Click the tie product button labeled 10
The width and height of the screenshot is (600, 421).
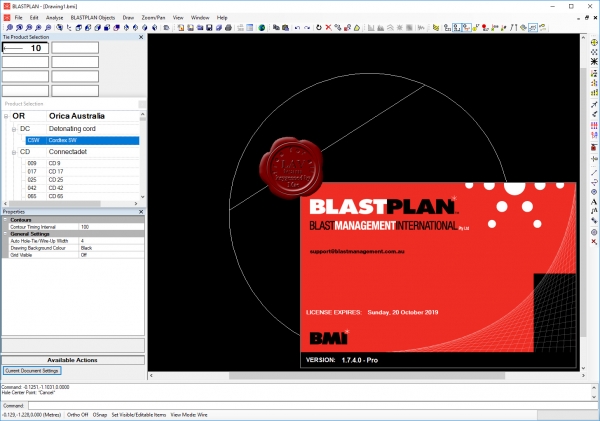[x=26, y=48]
